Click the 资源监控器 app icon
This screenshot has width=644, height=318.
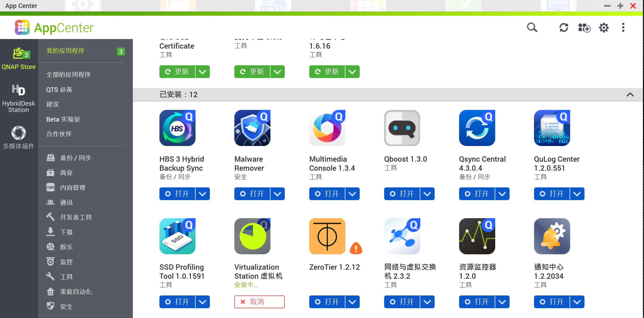click(x=477, y=236)
